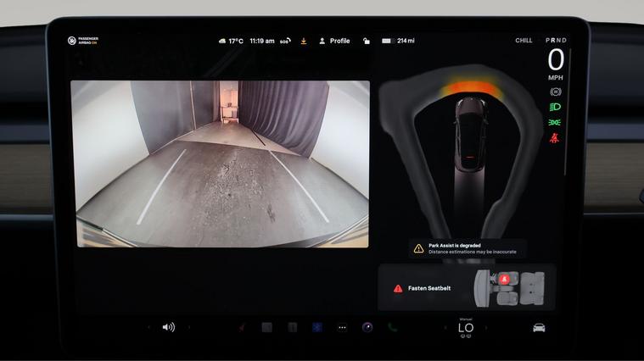Image resolution: width=644 pixels, height=361 pixels.
Task: Tap the car model in Park Assist view
Action: click(x=470, y=133)
